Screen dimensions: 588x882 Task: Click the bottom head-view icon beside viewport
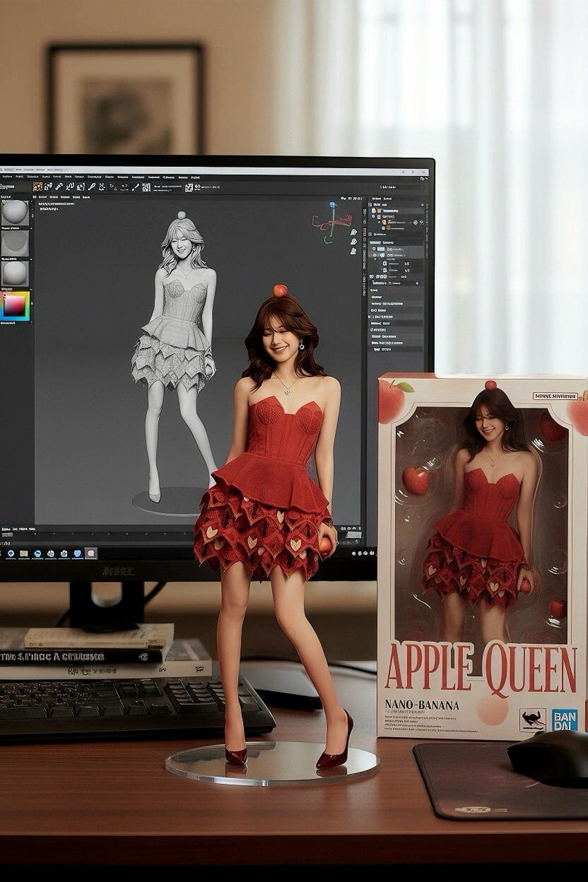pos(353,252)
